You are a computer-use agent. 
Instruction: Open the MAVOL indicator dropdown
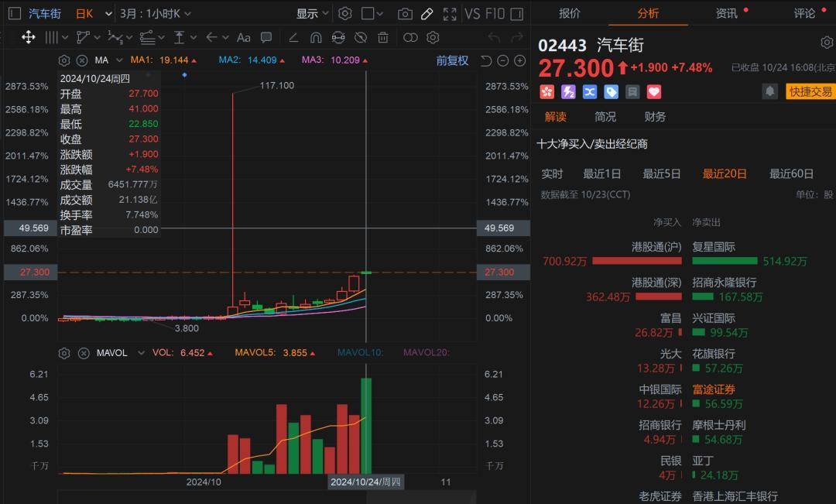coord(141,353)
